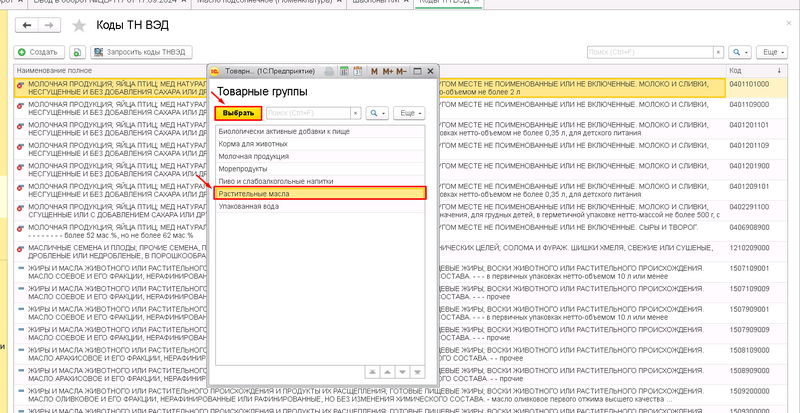800x413 pixels.
Task: Select code cell 0402291100
Action: coord(757,210)
